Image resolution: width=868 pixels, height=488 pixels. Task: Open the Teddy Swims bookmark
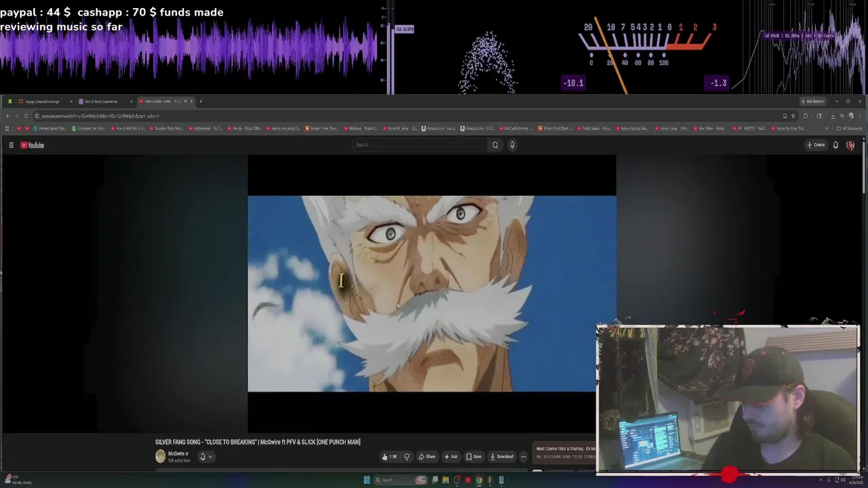(595, 128)
